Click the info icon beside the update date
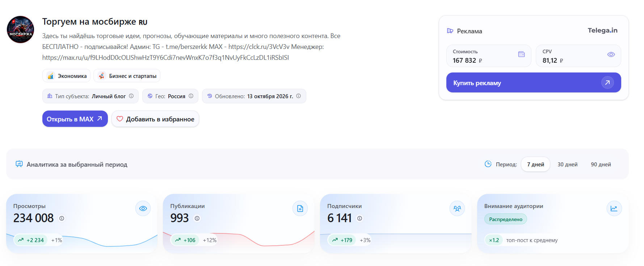This screenshot has height=266, width=644. pyautogui.click(x=299, y=96)
